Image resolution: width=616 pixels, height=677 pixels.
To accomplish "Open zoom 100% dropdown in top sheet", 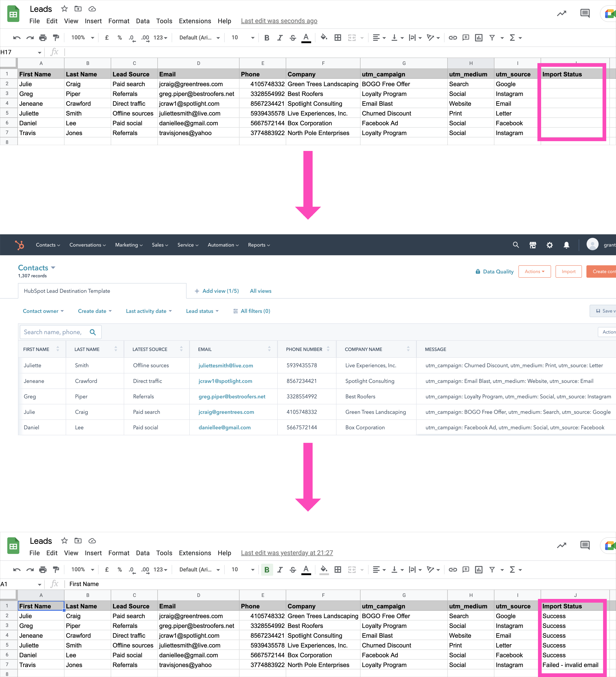I will [83, 38].
